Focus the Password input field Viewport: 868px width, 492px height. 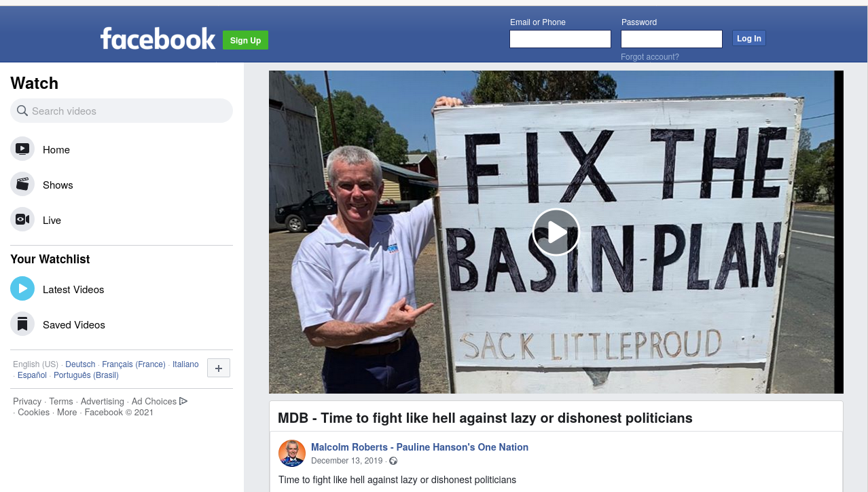(672, 39)
